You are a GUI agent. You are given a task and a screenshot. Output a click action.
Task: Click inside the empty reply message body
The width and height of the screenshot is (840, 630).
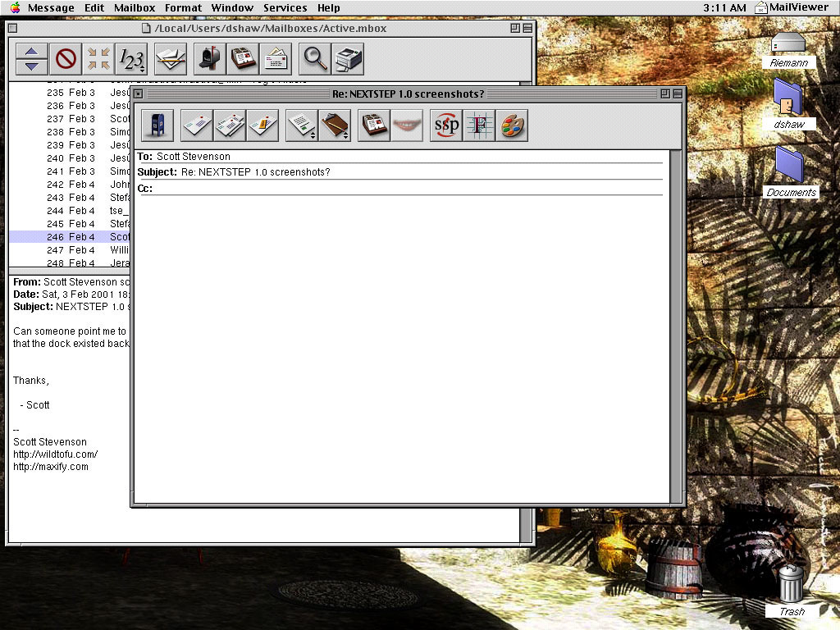[401, 348]
